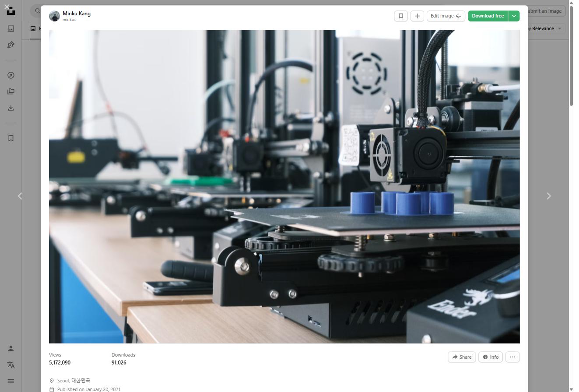
Task: Open the more actions ellipsis button
Action: tap(512, 357)
